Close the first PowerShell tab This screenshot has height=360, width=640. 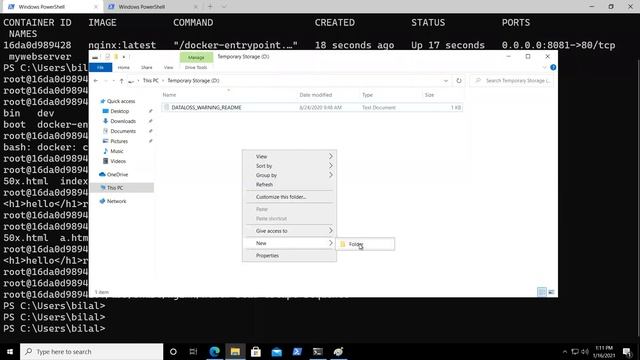coord(96,7)
